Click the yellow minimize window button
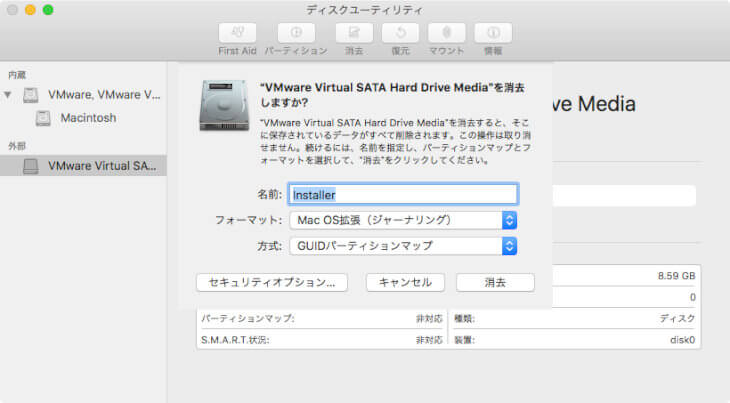Screen dimensions: 730x403 [x=30, y=10]
